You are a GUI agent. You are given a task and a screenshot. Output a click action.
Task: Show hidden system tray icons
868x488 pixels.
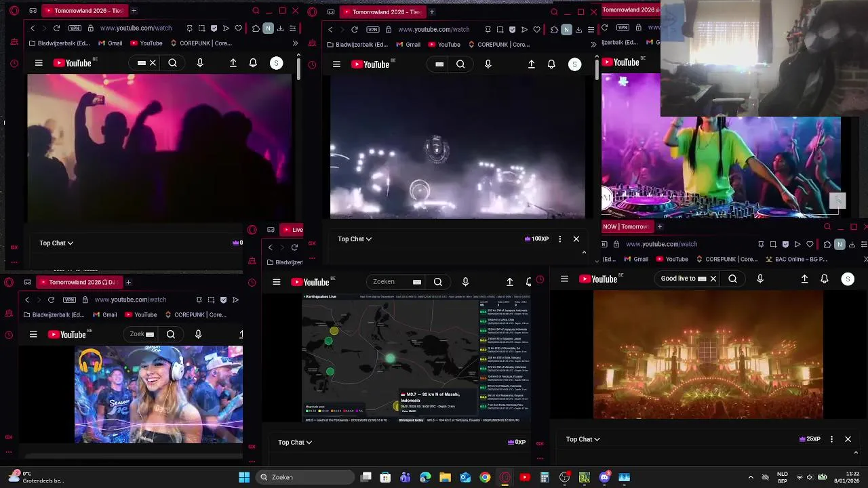pyautogui.click(x=751, y=477)
